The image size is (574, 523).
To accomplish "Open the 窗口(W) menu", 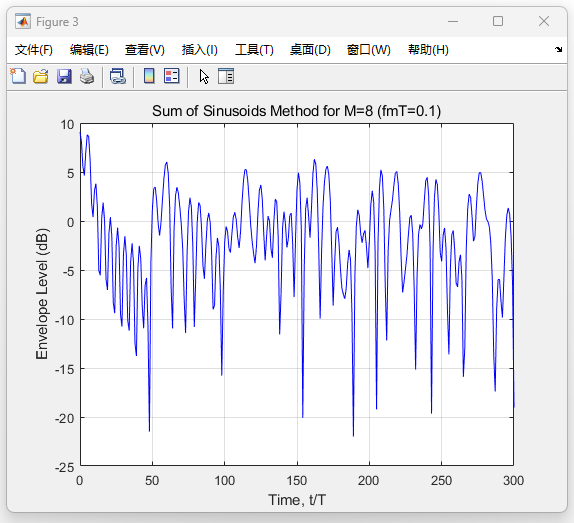I will point(369,50).
